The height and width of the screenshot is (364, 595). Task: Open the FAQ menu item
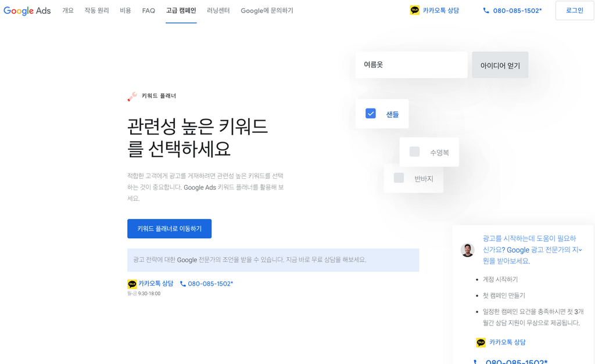coord(149,10)
